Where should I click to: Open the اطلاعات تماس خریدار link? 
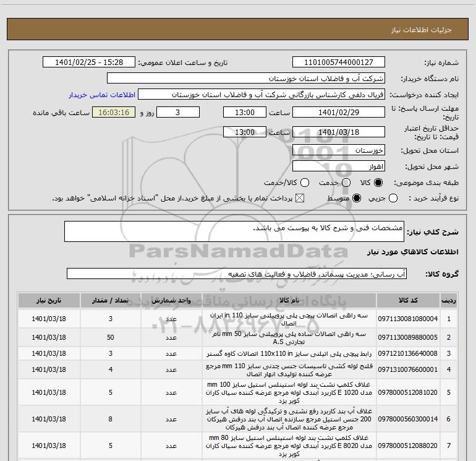[102, 95]
